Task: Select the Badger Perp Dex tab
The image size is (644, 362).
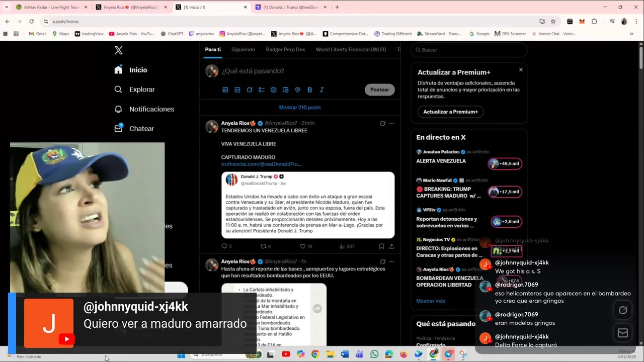Action: pyautogui.click(x=285, y=50)
